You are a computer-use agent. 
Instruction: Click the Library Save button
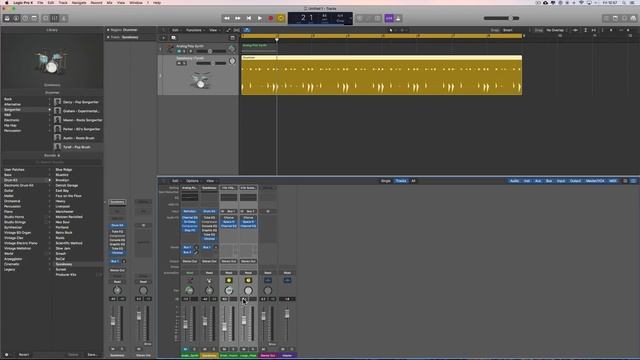click(92, 355)
